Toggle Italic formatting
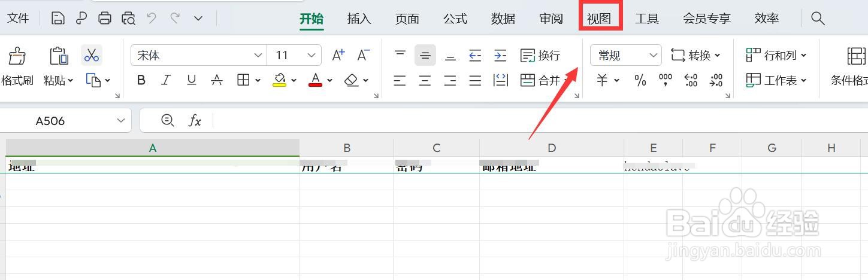Viewport: 868px width, 280px height. (x=167, y=80)
